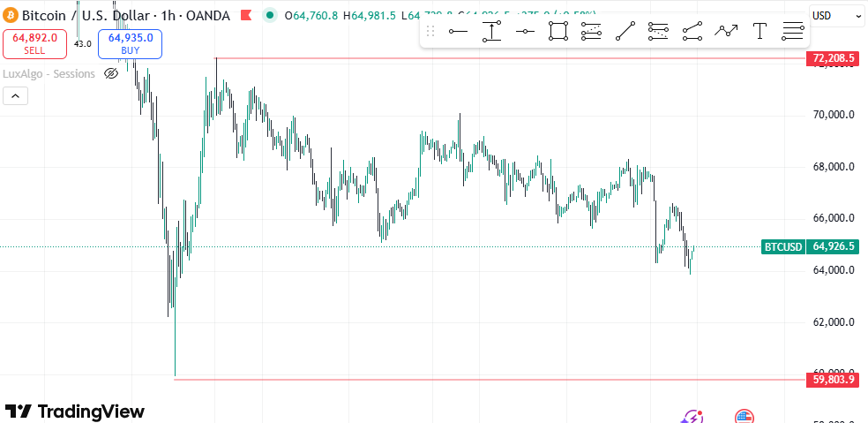868x423 pixels.
Task: Select the arrow path drawing tool
Action: click(726, 31)
